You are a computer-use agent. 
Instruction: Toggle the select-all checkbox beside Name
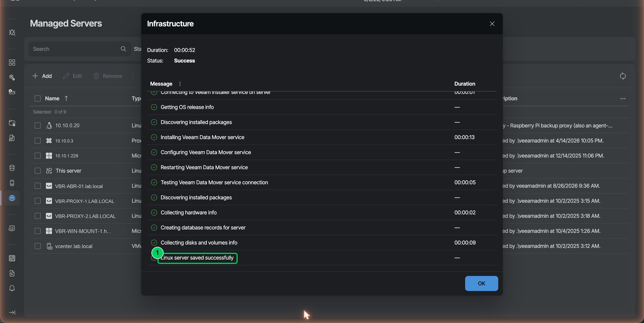(x=38, y=98)
